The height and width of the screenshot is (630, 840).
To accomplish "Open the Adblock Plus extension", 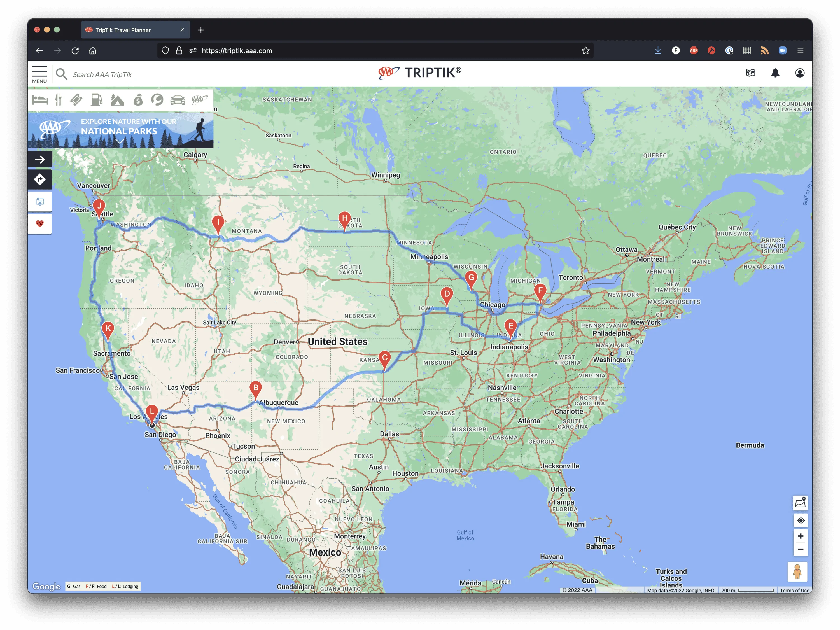I will pos(693,50).
